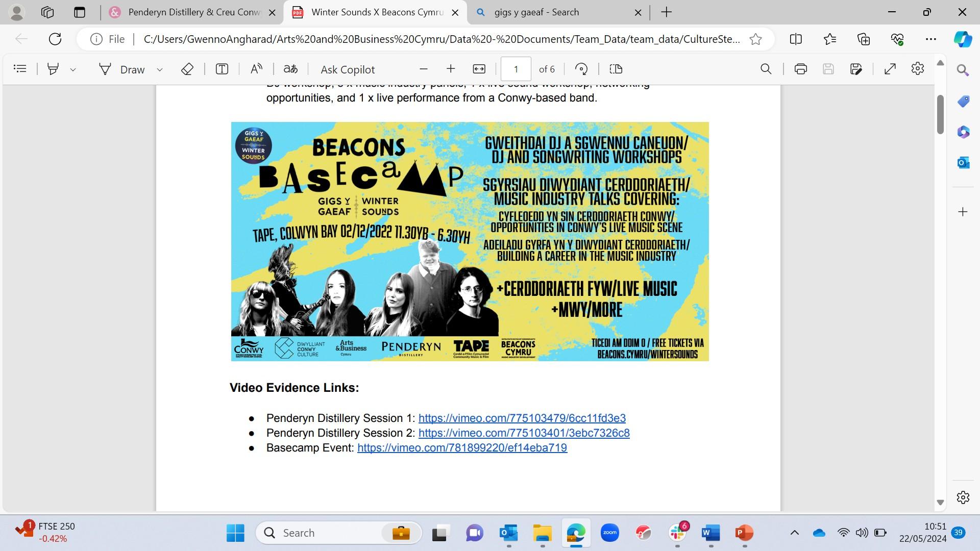This screenshot has height=551, width=980.
Task: Open the PDF table of contents icon
Action: [x=20, y=69]
